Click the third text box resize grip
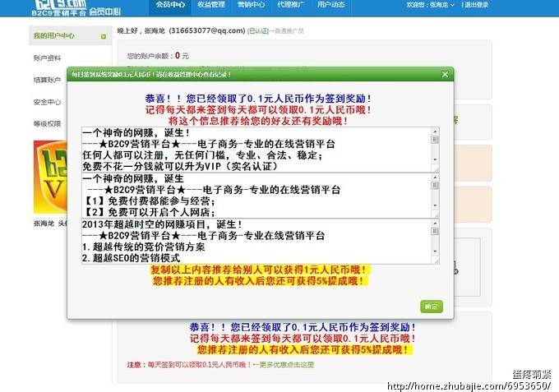This screenshot has height=392, width=559. coord(436,261)
